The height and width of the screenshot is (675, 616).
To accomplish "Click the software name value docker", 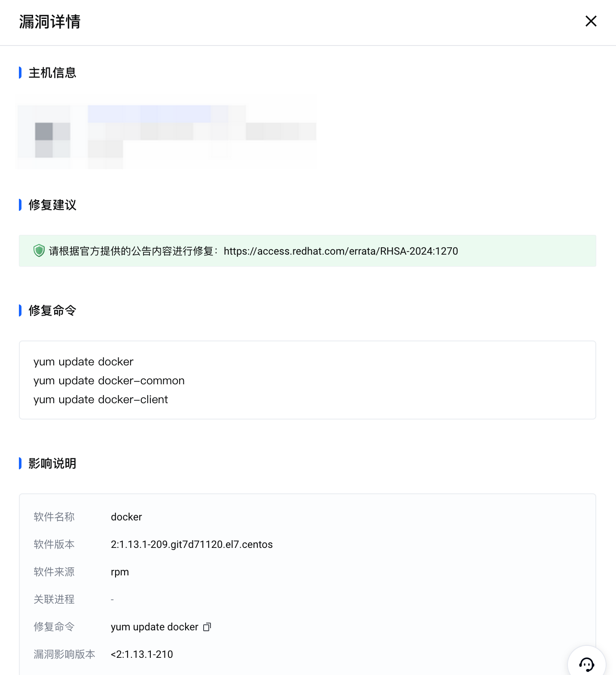I will (126, 517).
